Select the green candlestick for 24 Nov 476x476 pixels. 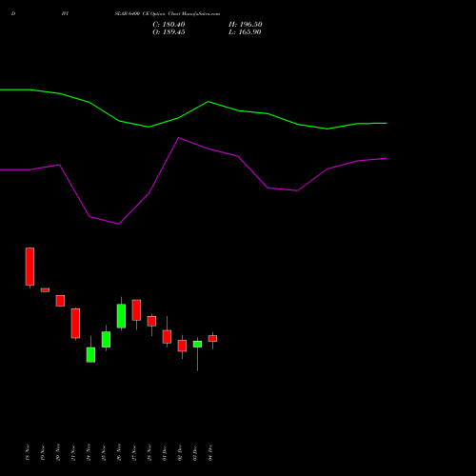90,354
